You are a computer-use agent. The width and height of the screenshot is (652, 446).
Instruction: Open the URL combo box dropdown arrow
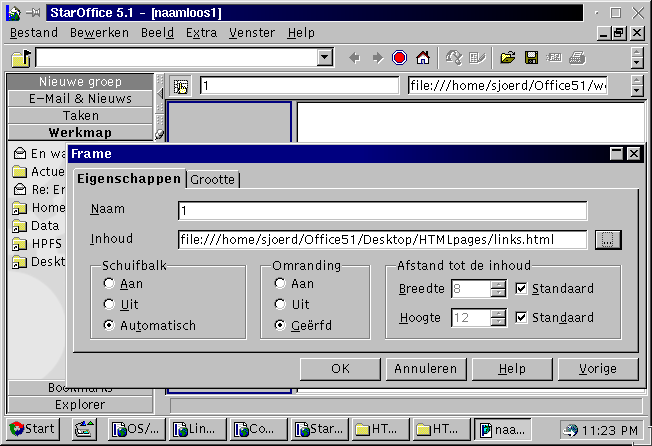coord(325,57)
